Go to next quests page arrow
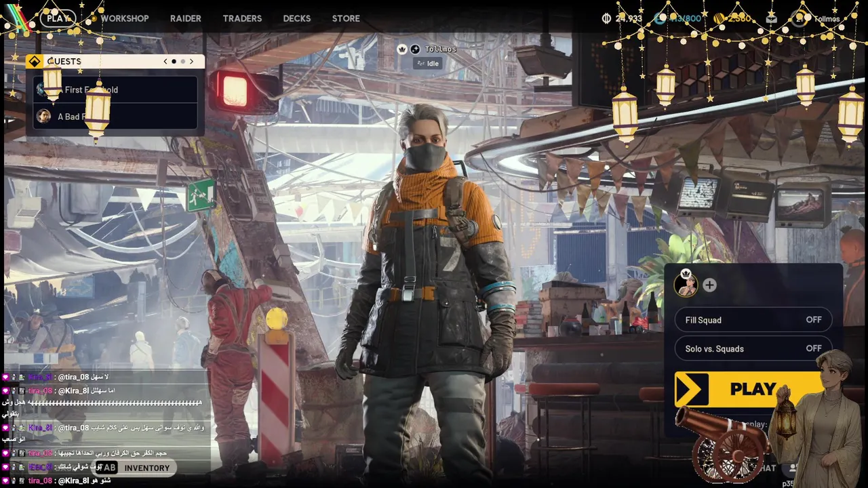Viewport: 868px width, 488px height. click(x=191, y=61)
